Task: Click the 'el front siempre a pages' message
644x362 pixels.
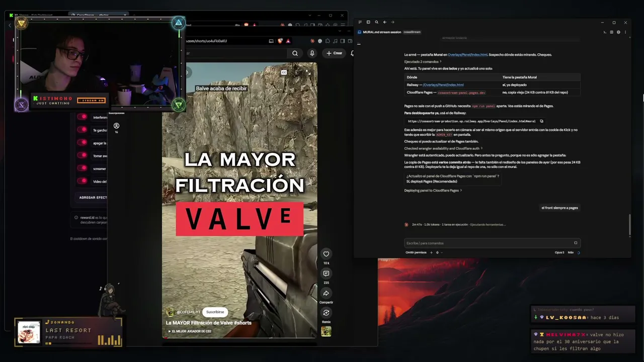Action: (559, 208)
